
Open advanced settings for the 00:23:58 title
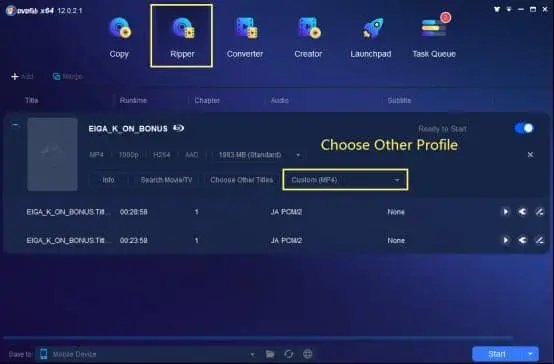[522, 240]
